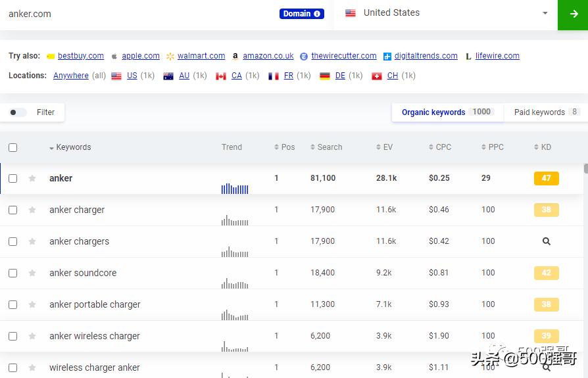Click the $1.90 CPC value

[x=439, y=336]
